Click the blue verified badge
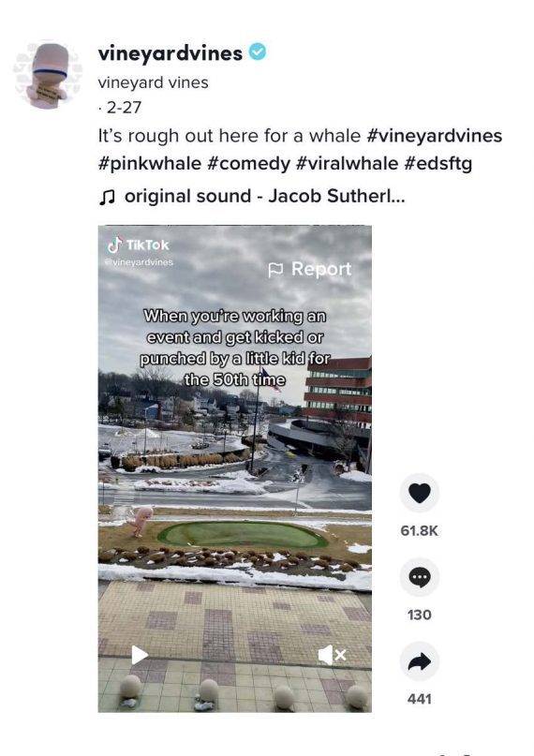Image resolution: width=534 pixels, height=756 pixels. pos(258,52)
